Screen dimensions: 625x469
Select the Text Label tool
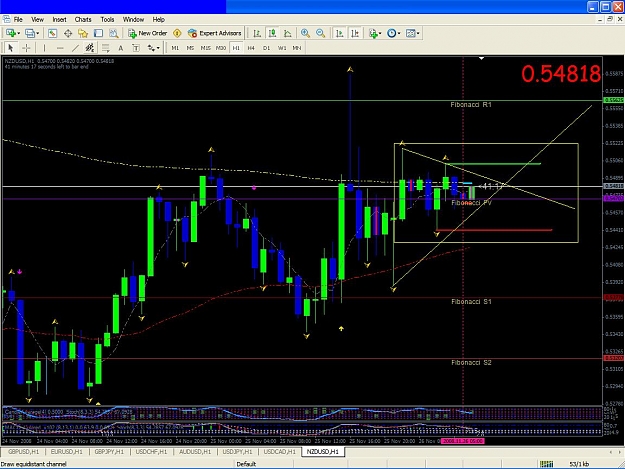point(136,48)
